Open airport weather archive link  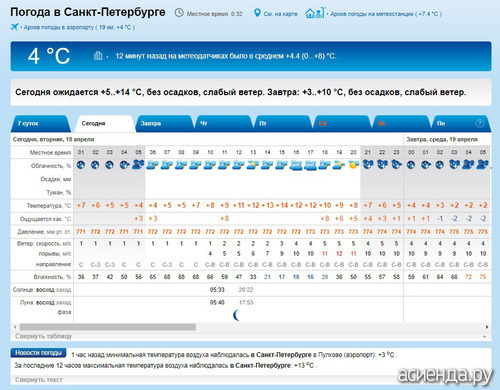point(79,27)
